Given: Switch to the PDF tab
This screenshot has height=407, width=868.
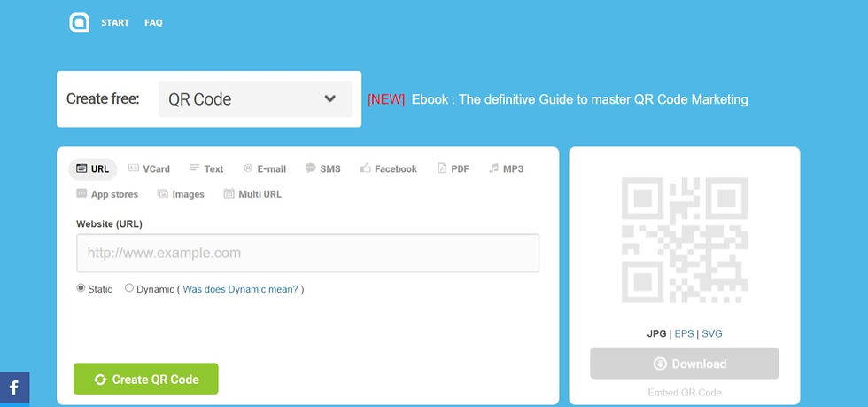Looking at the screenshot, I should coord(453,169).
